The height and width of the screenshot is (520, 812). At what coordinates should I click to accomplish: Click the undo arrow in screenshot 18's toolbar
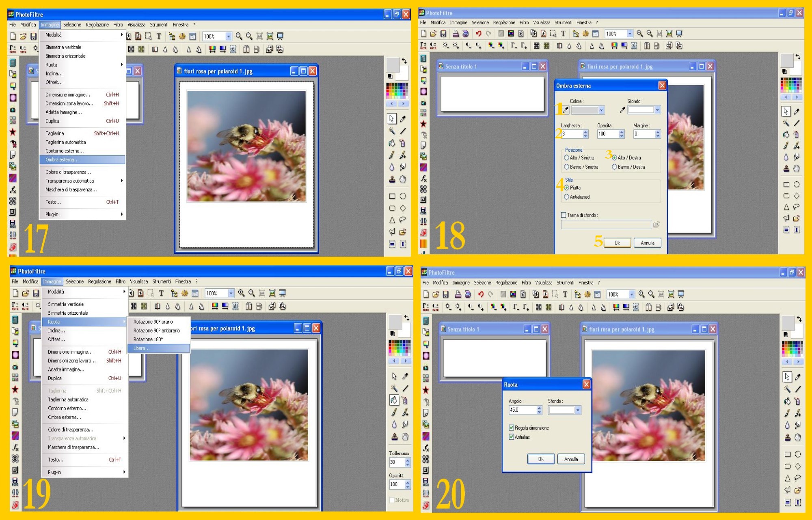pyautogui.click(x=479, y=34)
